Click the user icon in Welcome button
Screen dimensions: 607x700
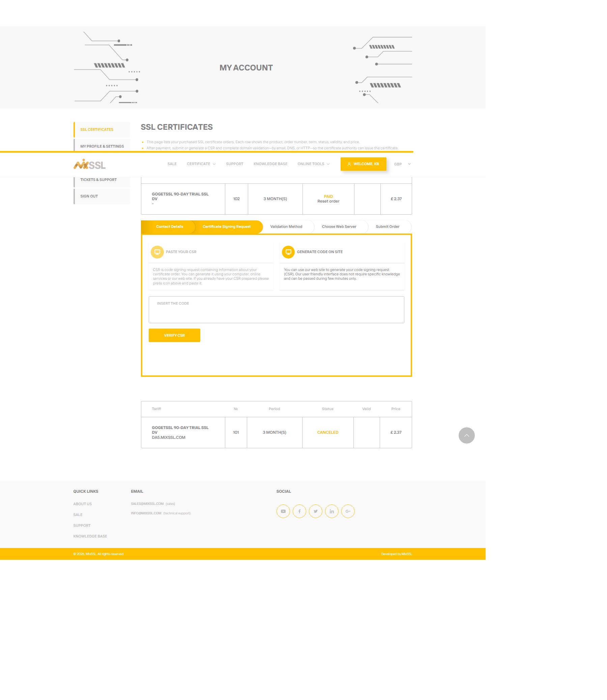click(x=349, y=164)
